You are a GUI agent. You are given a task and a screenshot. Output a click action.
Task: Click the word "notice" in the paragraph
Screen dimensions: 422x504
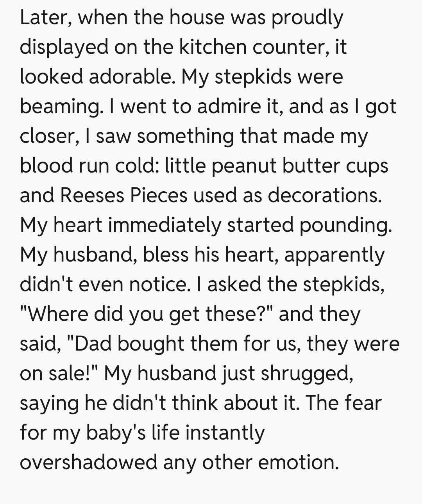158,285
